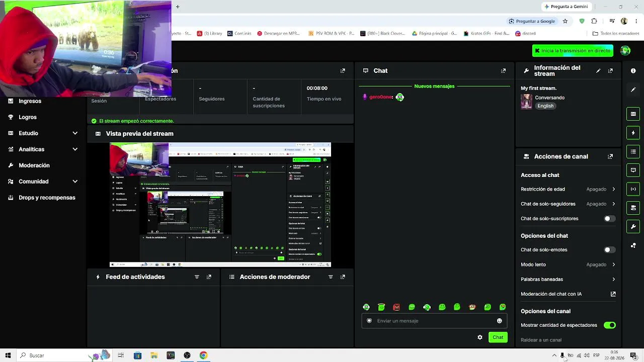Click the Enviar un mensaje field
The width and height of the screenshot is (644, 362).
tap(434, 321)
